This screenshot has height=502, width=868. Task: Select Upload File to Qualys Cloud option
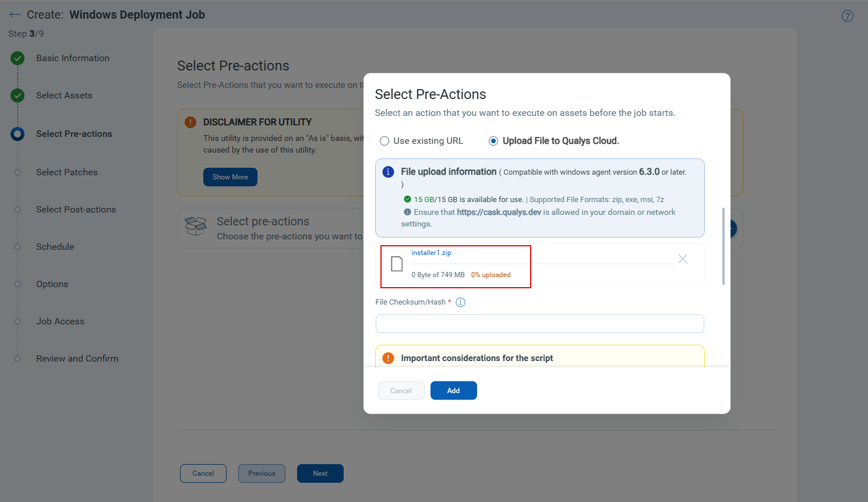point(493,141)
